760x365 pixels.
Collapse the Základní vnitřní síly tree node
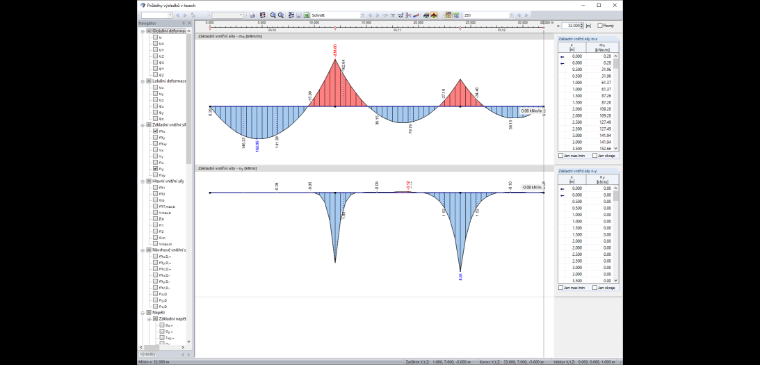142,125
